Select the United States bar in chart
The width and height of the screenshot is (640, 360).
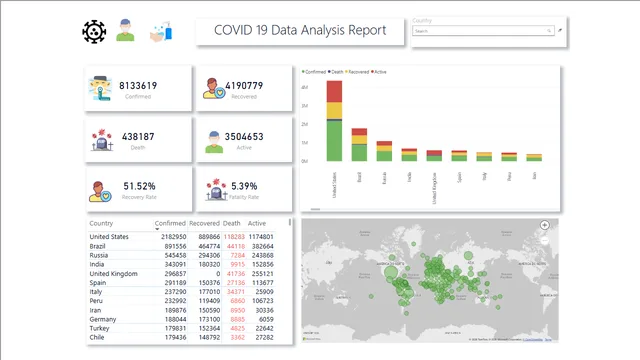tap(334, 121)
